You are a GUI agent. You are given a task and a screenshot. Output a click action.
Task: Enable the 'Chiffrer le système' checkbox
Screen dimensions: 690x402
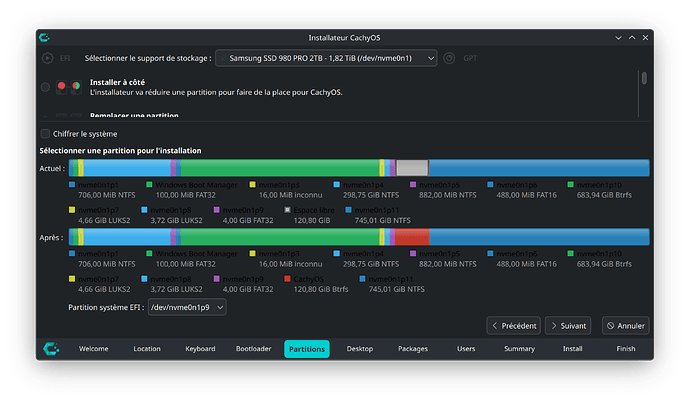click(45, 134)
